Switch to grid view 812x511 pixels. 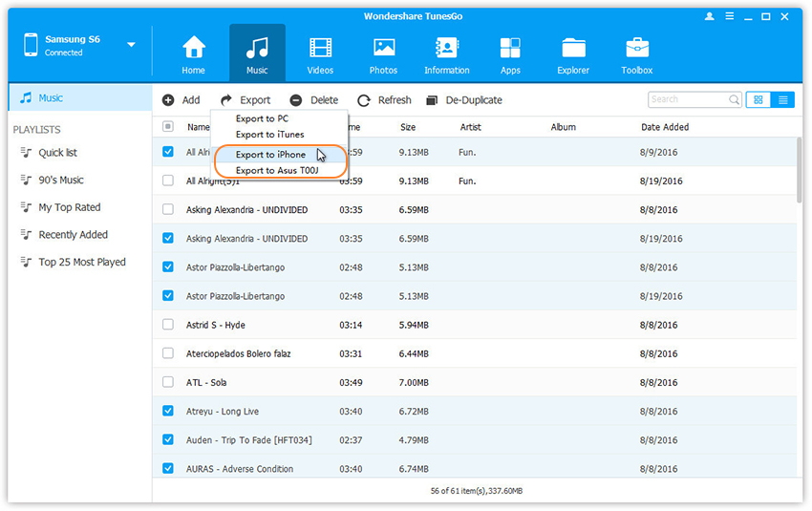[x=759, y=100]
